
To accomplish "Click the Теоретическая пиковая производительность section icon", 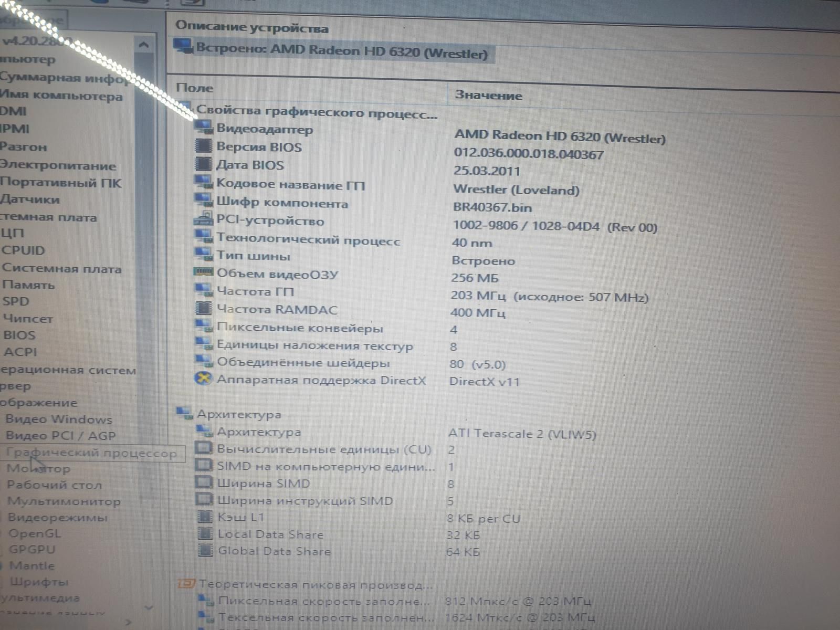I will (186, 583).
